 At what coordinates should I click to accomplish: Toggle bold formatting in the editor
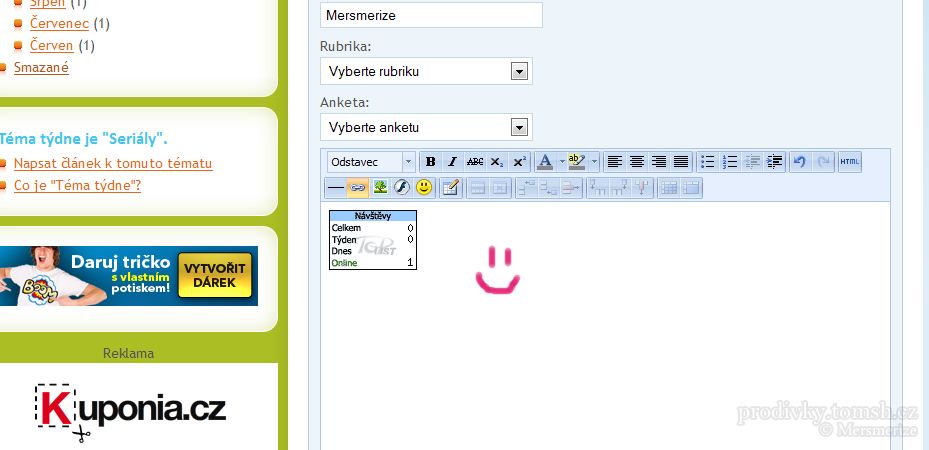click(431, 162)
